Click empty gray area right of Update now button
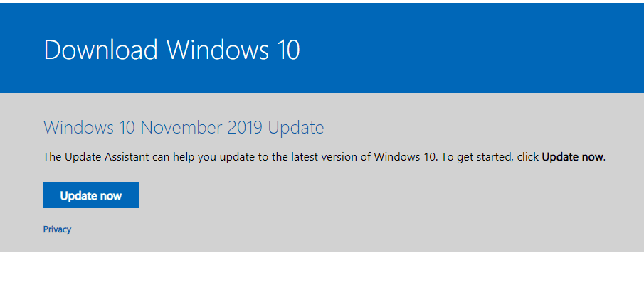The image size is (644, 287). [x=369, y=195]
